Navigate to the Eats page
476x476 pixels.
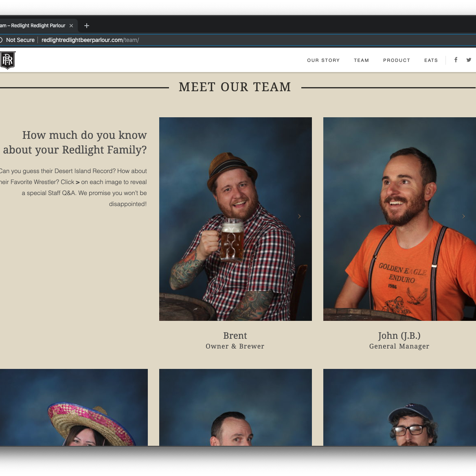pos(431,60)
